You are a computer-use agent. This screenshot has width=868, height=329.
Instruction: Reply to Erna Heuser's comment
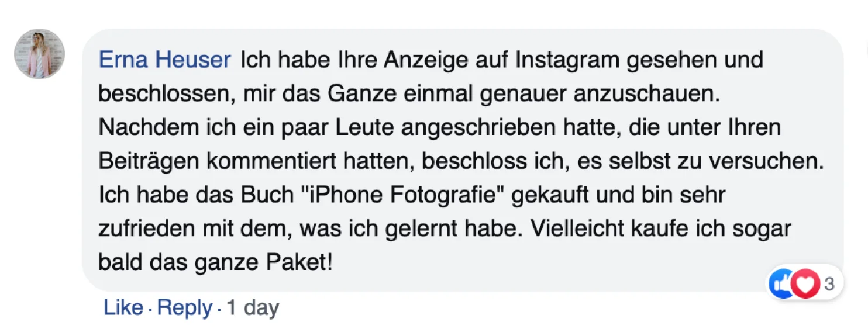185,308
